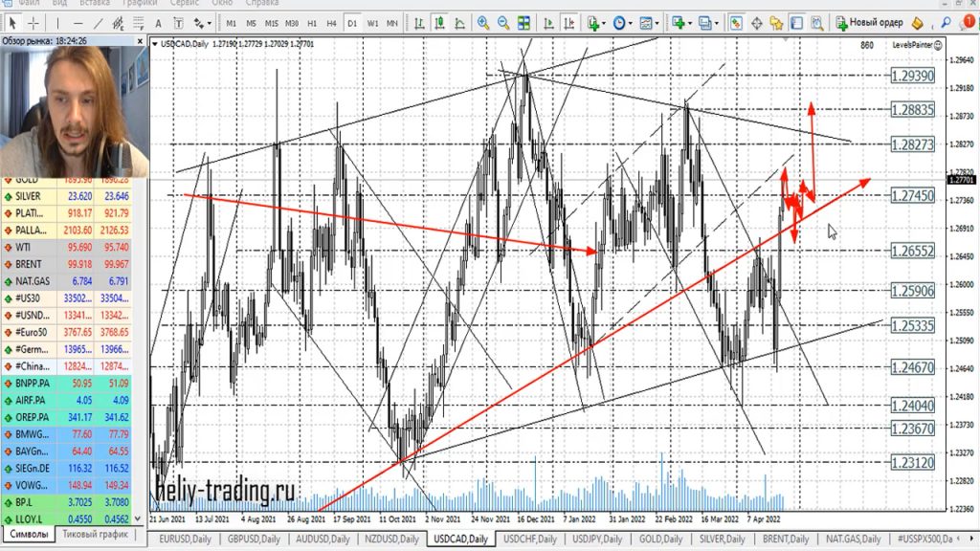Expand the chart templates dropdown
980x551 pixels.
click(650, 22)
